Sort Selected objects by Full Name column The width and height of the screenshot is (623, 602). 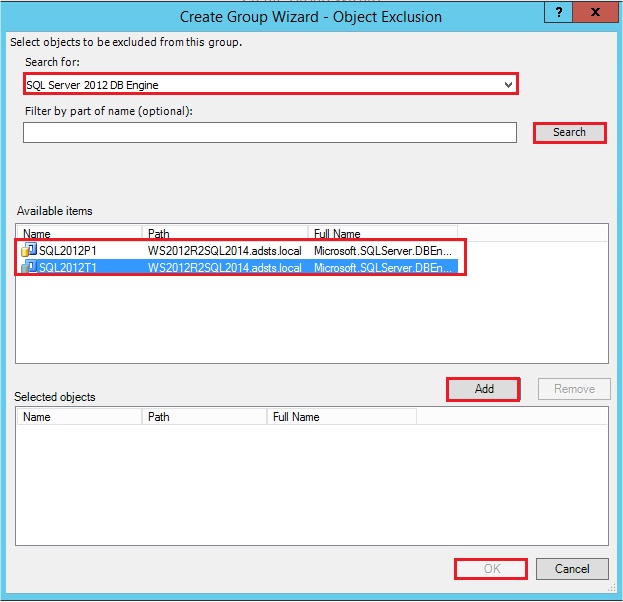(342, 417)
